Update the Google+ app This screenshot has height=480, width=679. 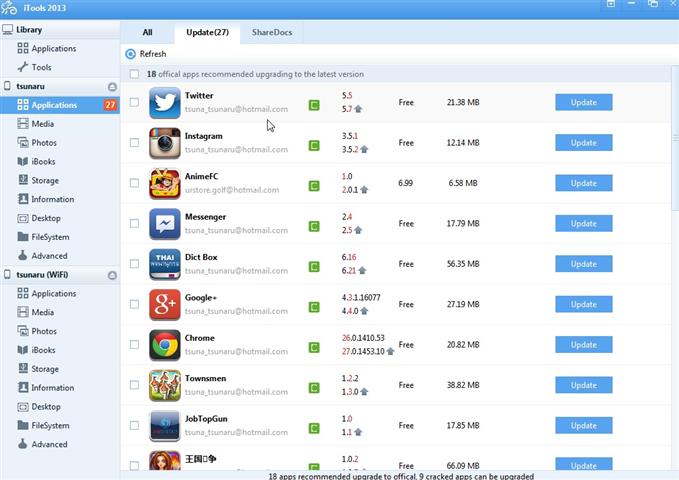[584, 305]
